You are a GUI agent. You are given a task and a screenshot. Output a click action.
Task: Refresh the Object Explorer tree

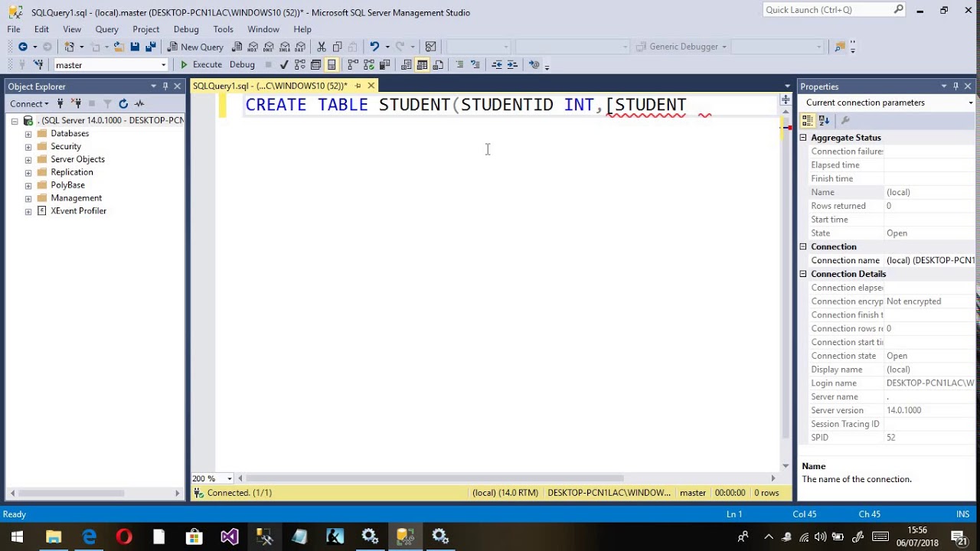(123, 103)
